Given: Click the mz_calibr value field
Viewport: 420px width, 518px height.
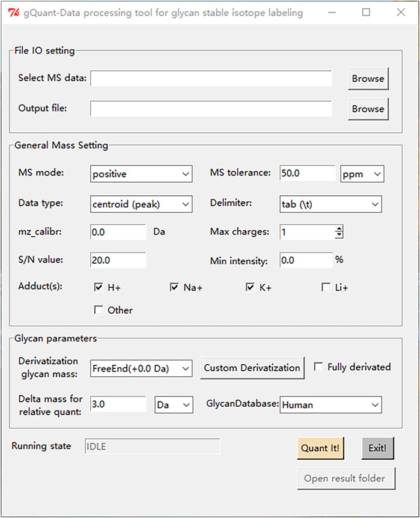Looking at the screenshot, I should click(x=118, y=232).
